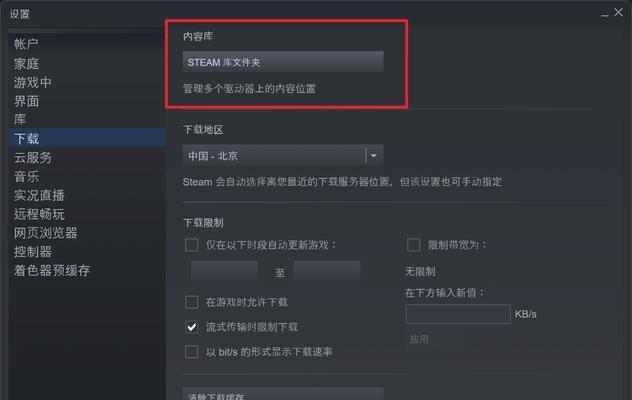Expand the 中国 - 北京 download region dropdown
632x400 pixels.
283,156
